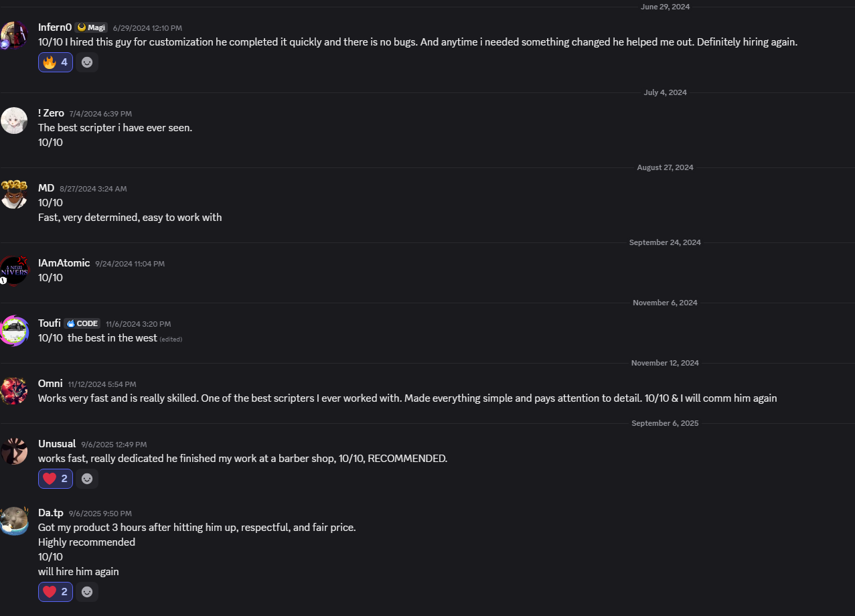Click the ! Zero username
This screenshot has width=855, height=616.
coord(51,113)
